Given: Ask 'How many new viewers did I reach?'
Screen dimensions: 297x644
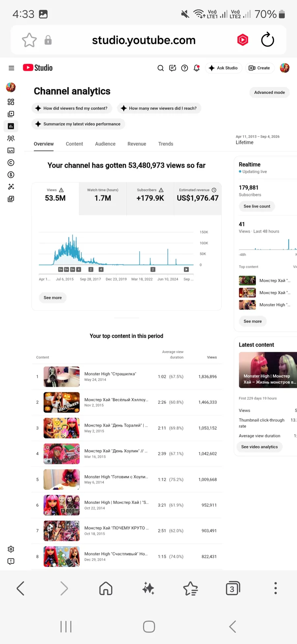Looking at the screenshot, I should [159, 108].
